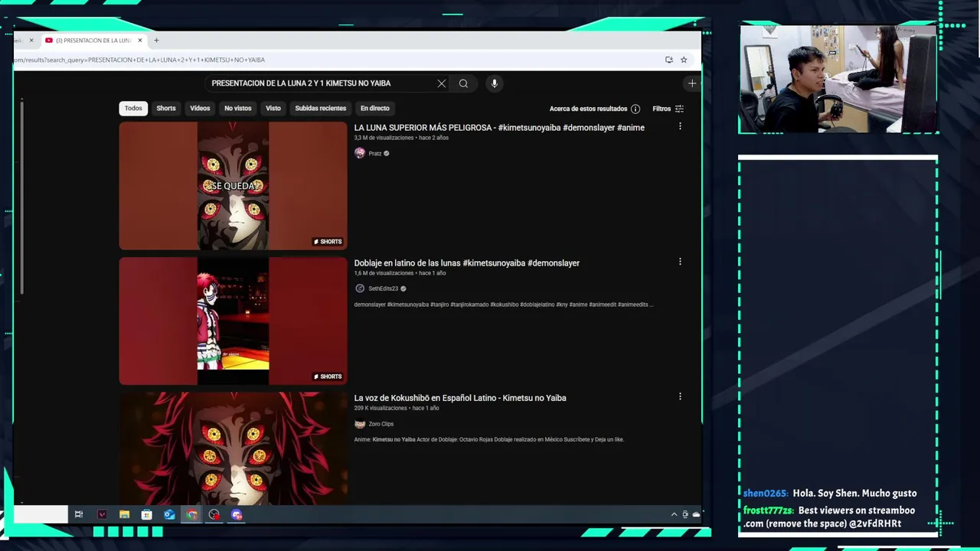980x551 pixels.
Task: Close the PRESENTACION DE LA LUNA tab
Action: (140, 40)
